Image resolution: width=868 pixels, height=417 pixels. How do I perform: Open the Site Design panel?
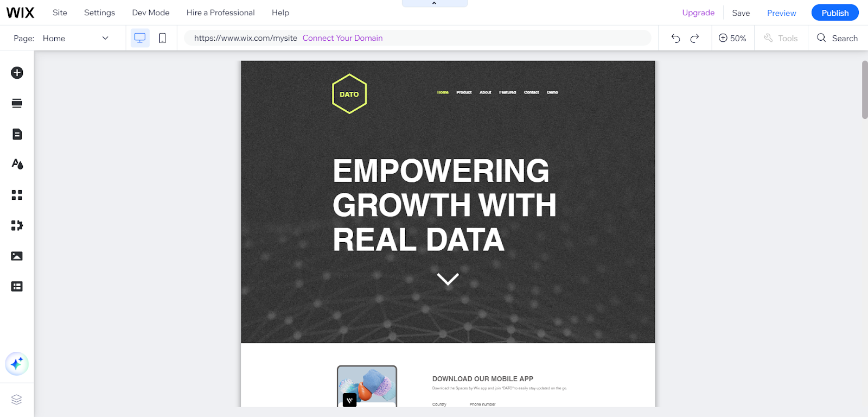pyautogui.click(x=17, y=164)
